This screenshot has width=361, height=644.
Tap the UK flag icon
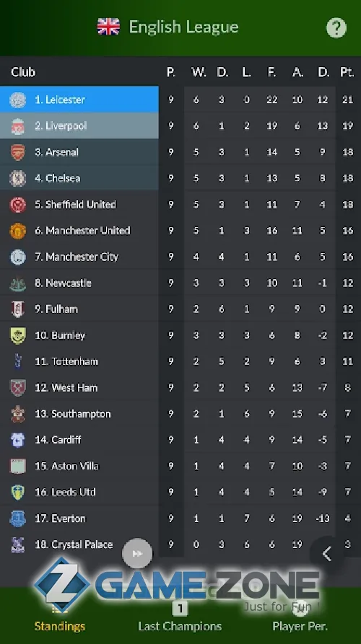pos(108,27)
